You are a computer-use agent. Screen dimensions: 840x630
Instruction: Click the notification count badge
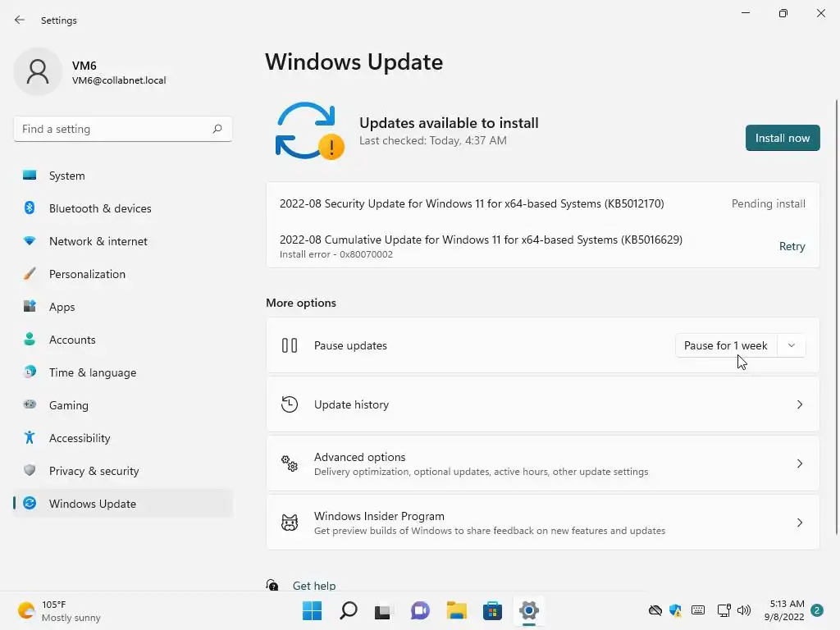pos(816,610)
